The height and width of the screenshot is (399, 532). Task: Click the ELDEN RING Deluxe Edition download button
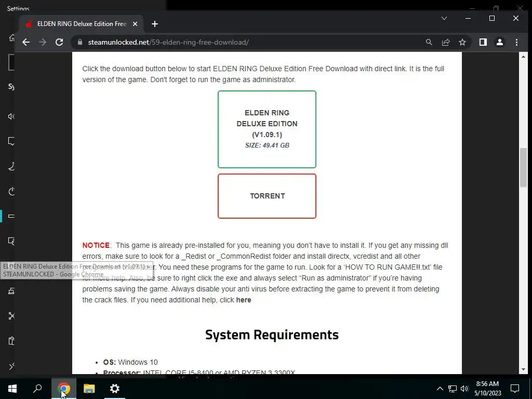267,129
